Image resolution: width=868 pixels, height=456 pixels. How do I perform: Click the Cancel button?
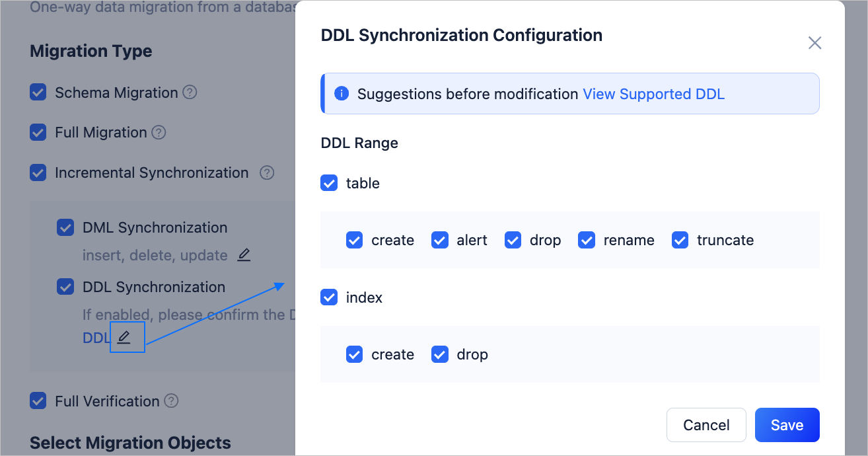(x=706, y=425)
